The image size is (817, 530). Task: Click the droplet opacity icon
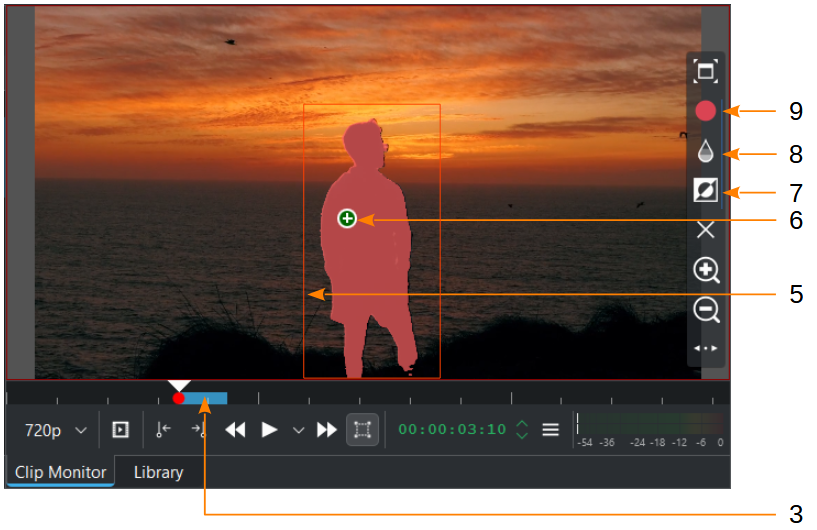point(706,151)
